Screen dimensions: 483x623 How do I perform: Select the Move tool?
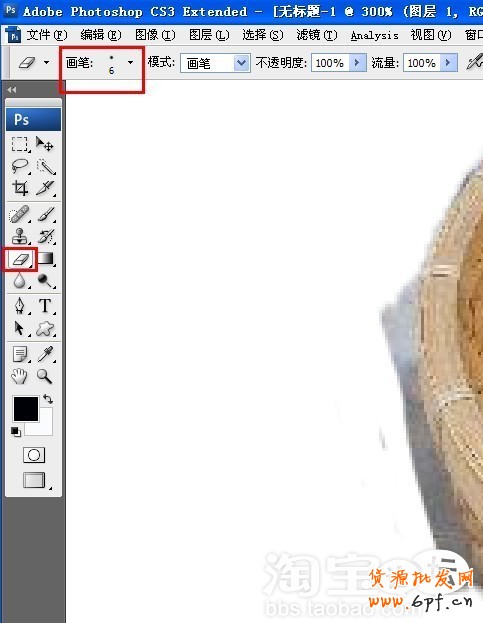click(44, 144)
